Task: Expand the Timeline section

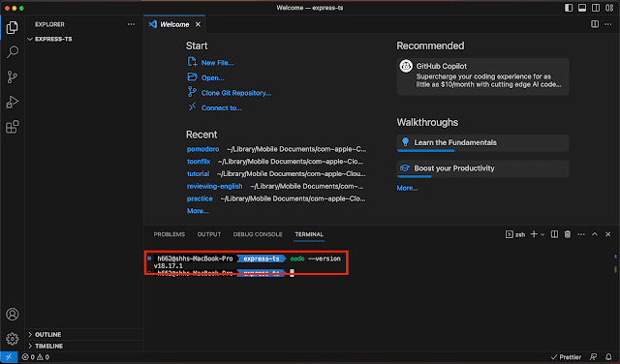Action: click(x=84, y=346)
